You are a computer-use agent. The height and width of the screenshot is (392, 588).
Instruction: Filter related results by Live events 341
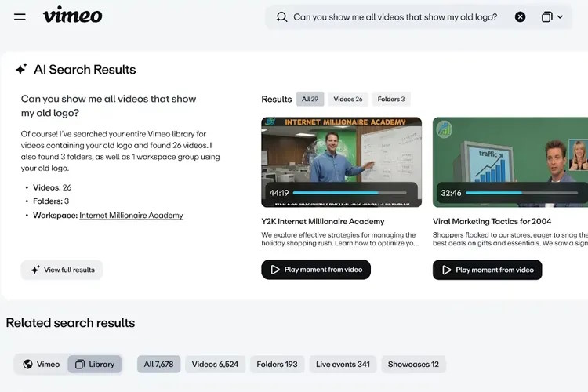point(343,365)
